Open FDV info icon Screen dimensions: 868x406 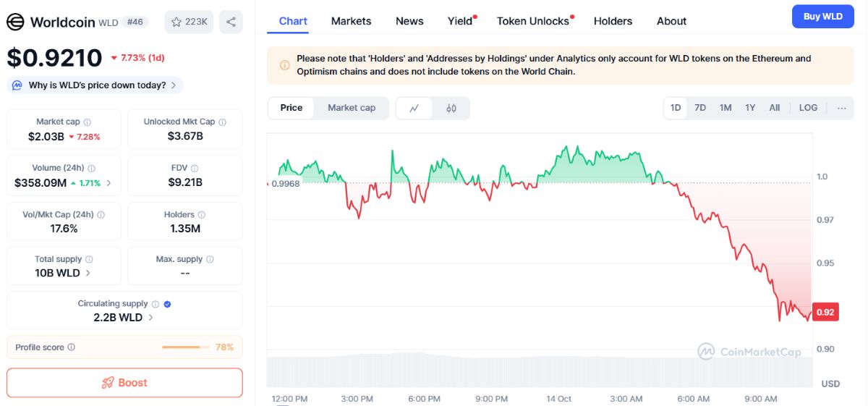click(x=195, y=168)
